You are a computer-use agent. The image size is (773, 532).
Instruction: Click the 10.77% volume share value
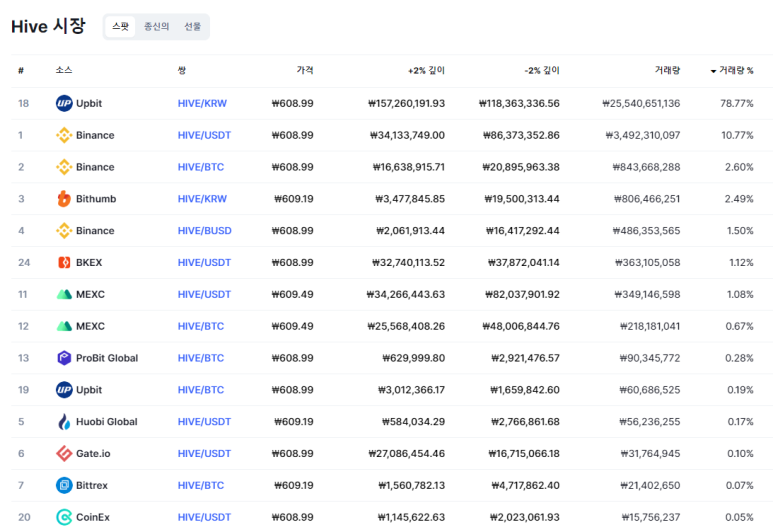(x=737, y=135)
